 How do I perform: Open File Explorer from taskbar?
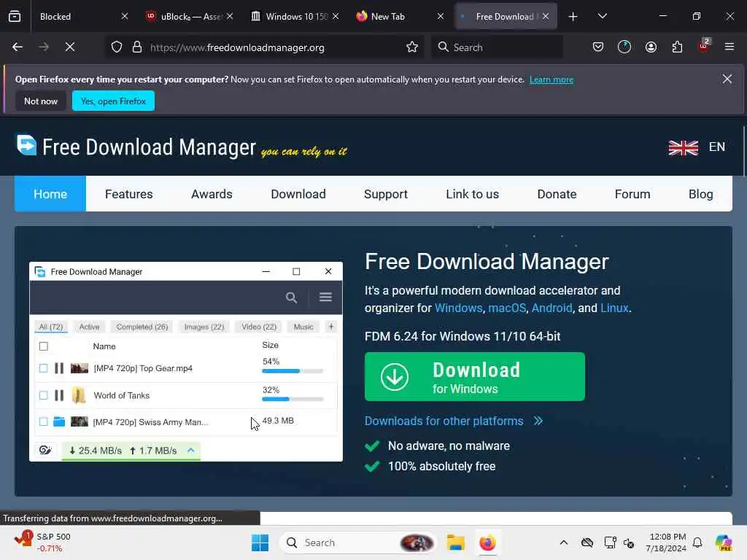(455, 542)
